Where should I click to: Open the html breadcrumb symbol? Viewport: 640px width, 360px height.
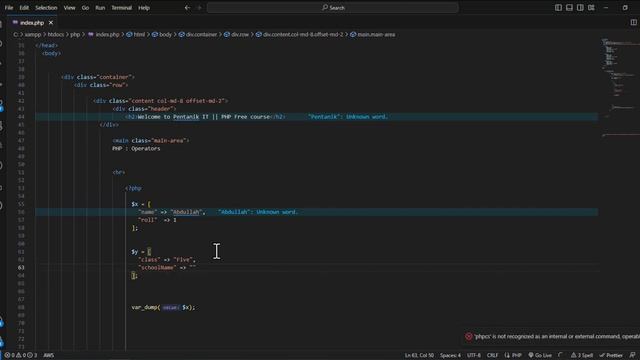136,35
